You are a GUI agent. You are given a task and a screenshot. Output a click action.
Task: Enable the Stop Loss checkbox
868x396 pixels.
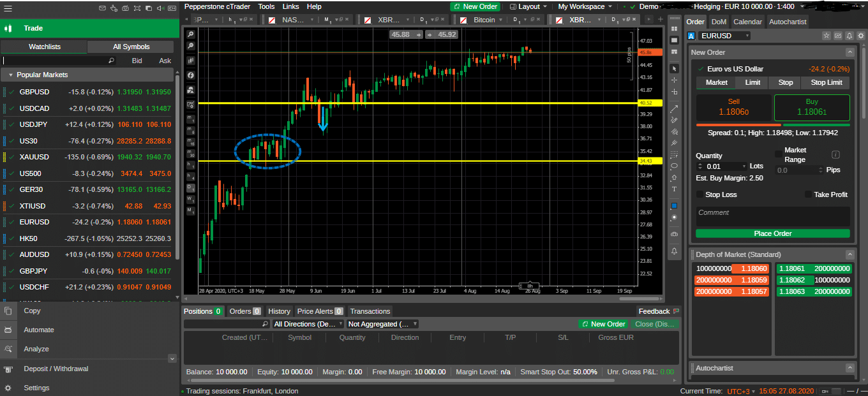701,194
